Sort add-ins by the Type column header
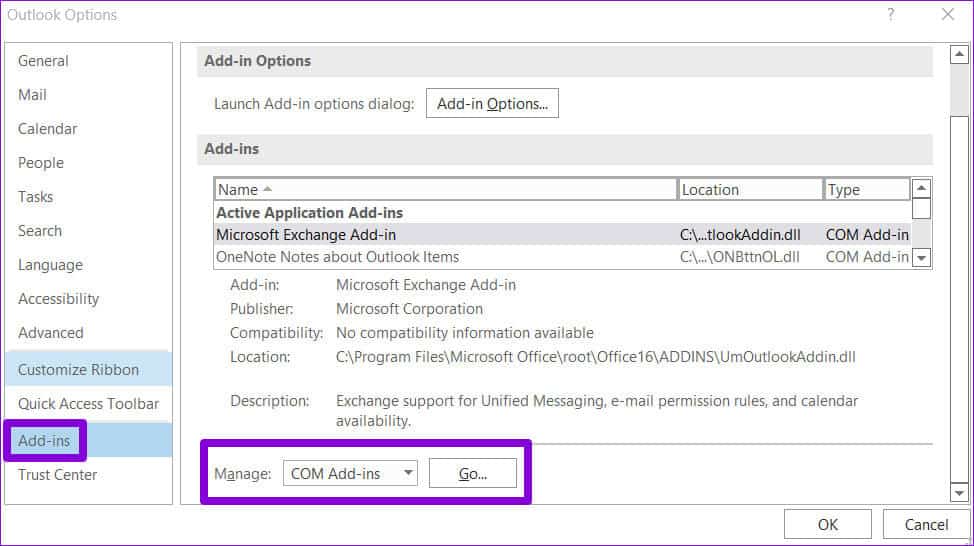974x546 pixels. coord(867,189)
